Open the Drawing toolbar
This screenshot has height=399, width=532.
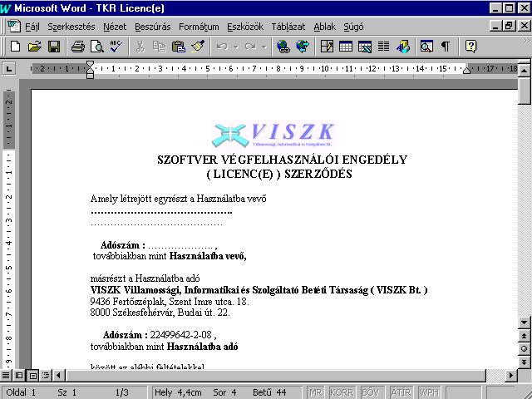[x=403, y=47]
